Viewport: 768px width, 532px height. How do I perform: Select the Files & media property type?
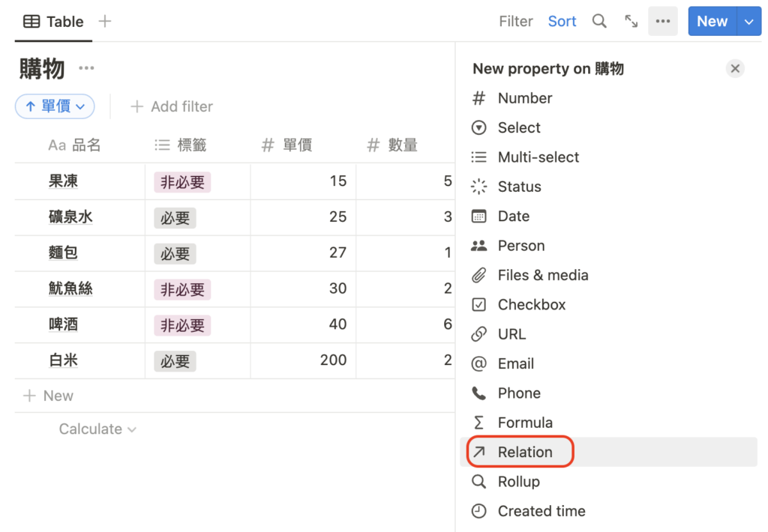(541, 275)
